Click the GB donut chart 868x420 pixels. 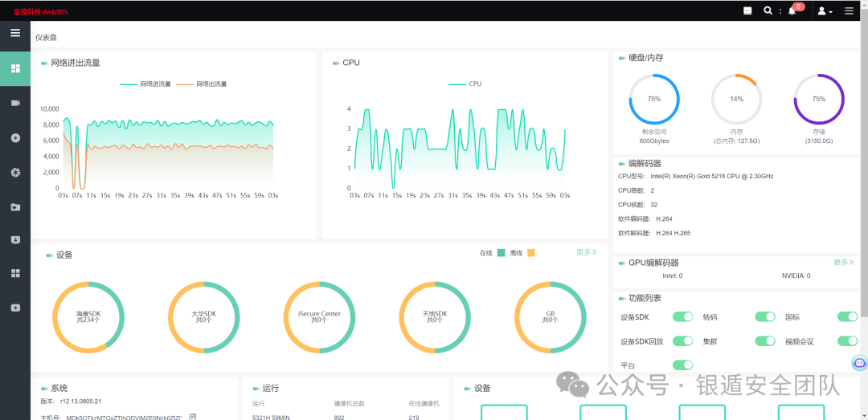point(551,317)
